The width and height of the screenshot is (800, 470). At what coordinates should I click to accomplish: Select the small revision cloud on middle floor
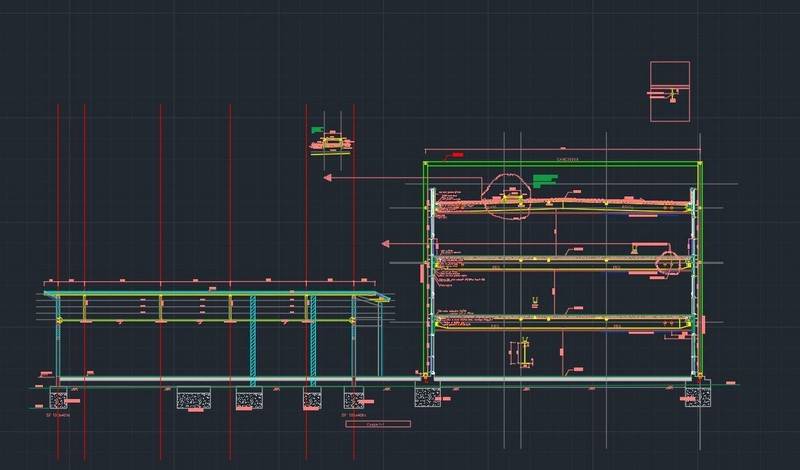[x=668, y=262]
